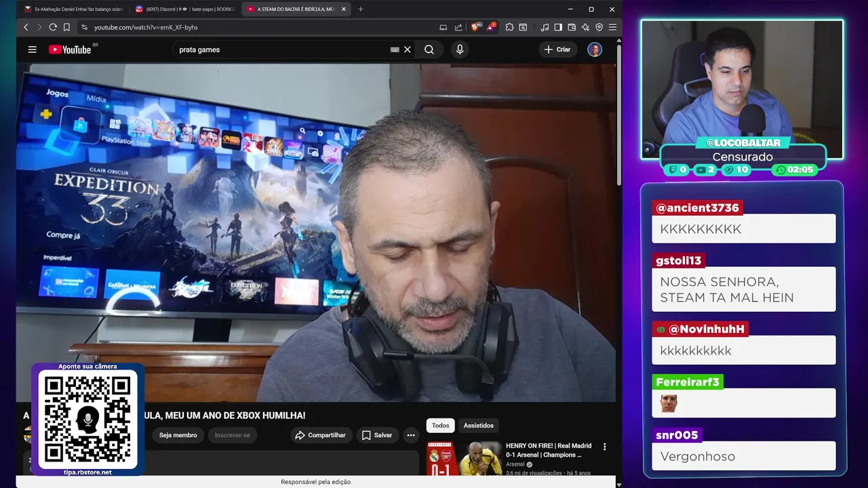This screenshot has width=868, height=488.
Task: Open the Henry on Fire video thumbnail
Action: pos(465,458)
